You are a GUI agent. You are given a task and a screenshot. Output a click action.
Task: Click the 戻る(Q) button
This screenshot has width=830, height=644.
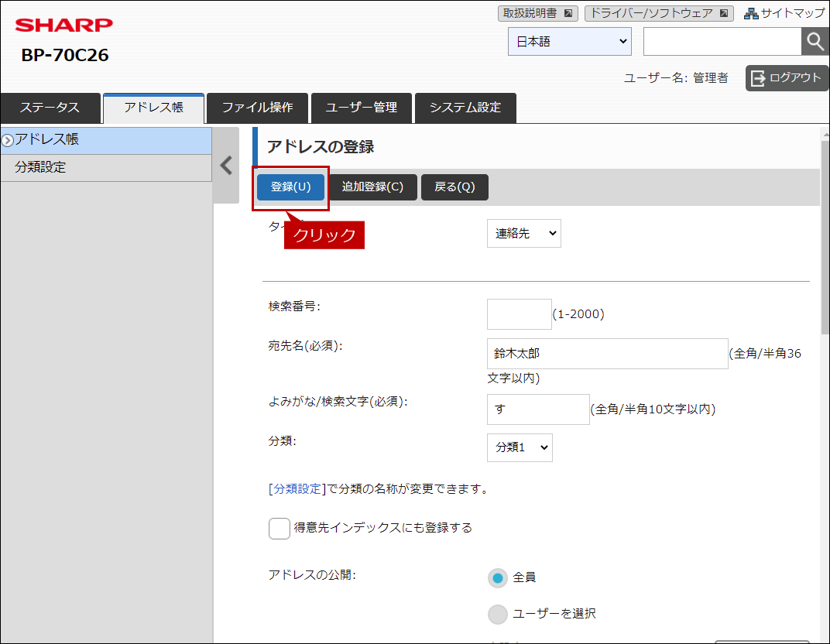454,187
